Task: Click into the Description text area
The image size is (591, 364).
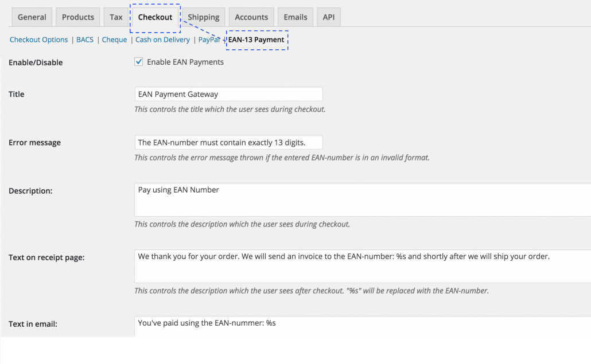Action: point(363,200)
